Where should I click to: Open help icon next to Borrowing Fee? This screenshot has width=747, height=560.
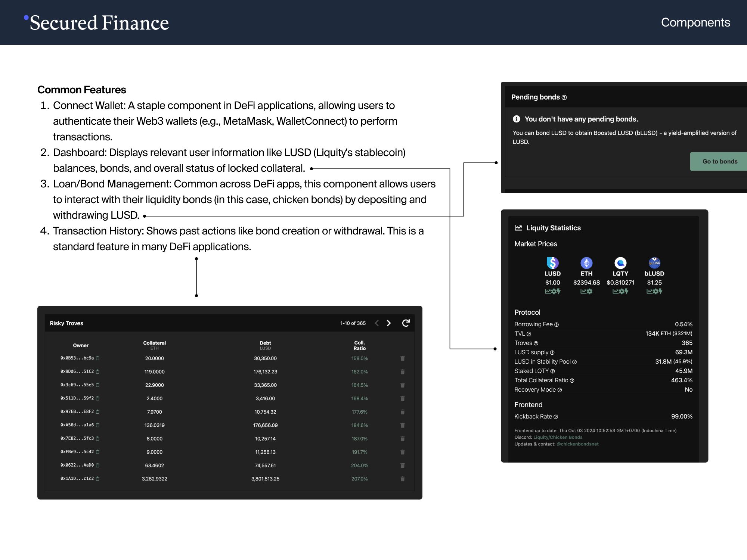click(x=557, y=325)
